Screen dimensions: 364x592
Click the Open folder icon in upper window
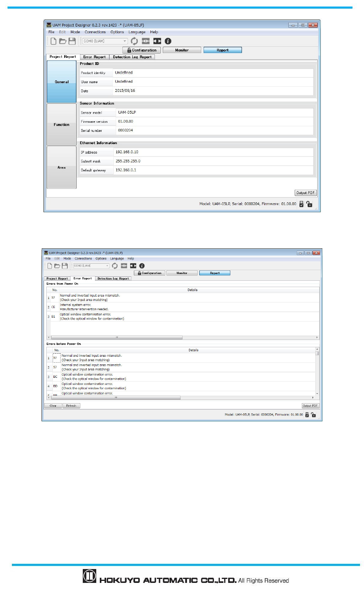63,41
